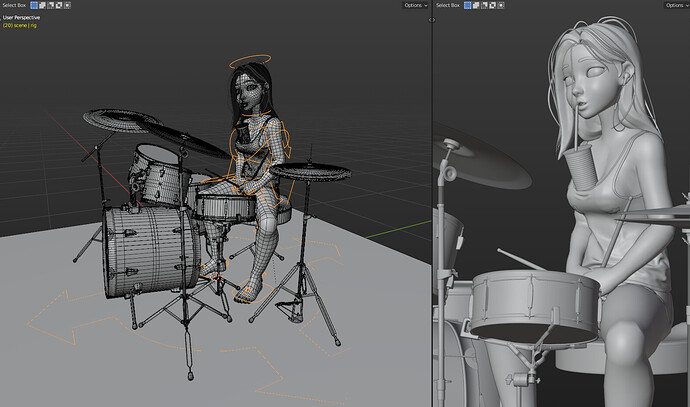
Task: Click Extend Selection mode in right viewport
Action: [x=476, y=5]
